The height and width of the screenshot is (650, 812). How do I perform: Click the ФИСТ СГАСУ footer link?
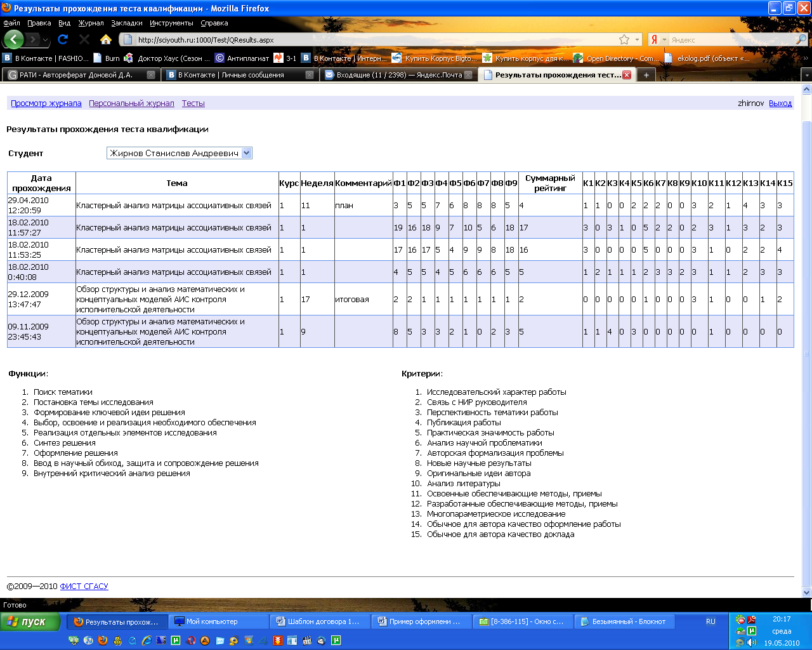pos(84,587)
